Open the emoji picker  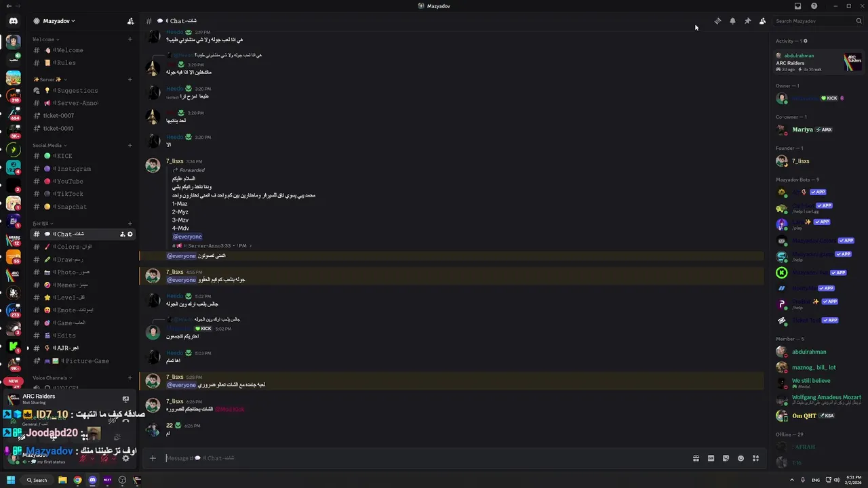[x=741, y=458]
